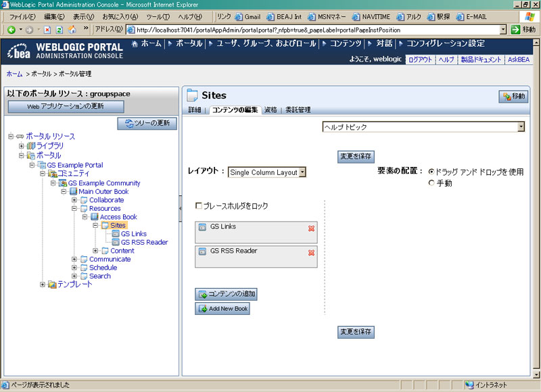Click the コミュニティ folder icon in tree
Viewport: 541px width, 392px height.
[x=53, y=174]
